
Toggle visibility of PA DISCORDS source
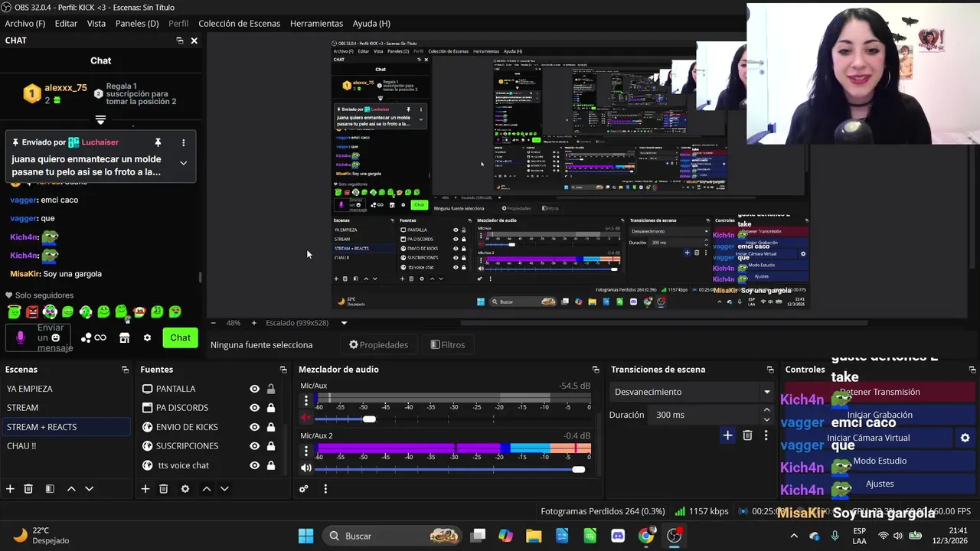254,408
